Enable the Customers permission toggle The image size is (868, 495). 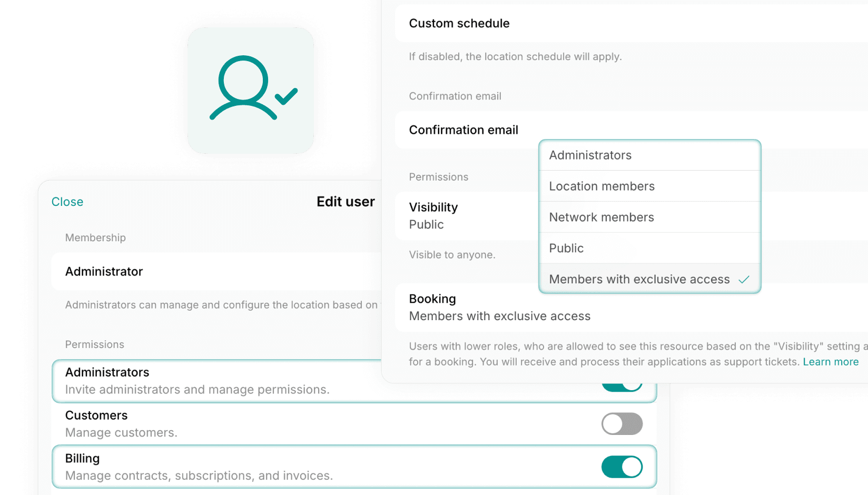(622, 423)
